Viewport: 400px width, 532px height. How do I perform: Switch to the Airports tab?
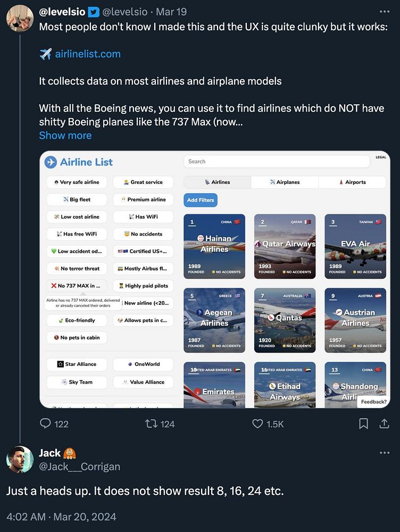352,182
